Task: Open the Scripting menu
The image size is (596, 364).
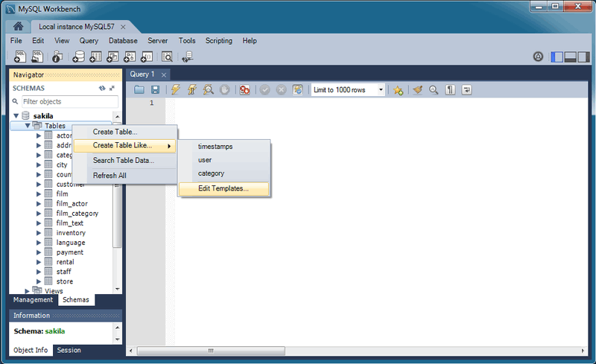Action: [x=219, y=41]
